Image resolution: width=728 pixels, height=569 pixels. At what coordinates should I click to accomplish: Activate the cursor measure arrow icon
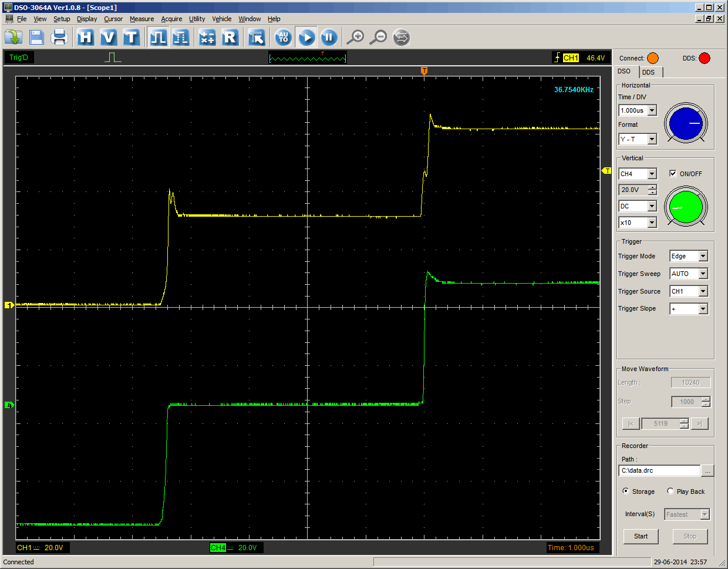257,38
